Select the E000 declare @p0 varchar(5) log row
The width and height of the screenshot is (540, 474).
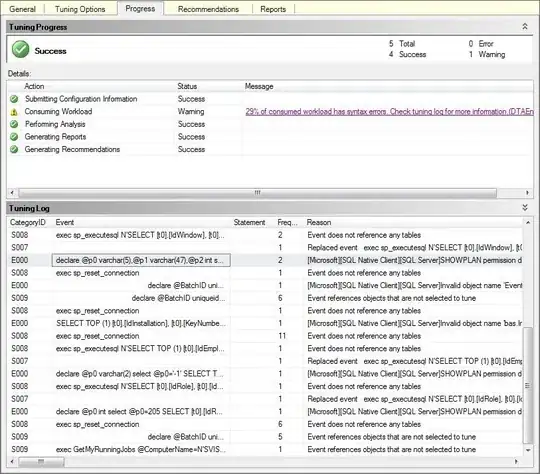click(x=265, y=260)
